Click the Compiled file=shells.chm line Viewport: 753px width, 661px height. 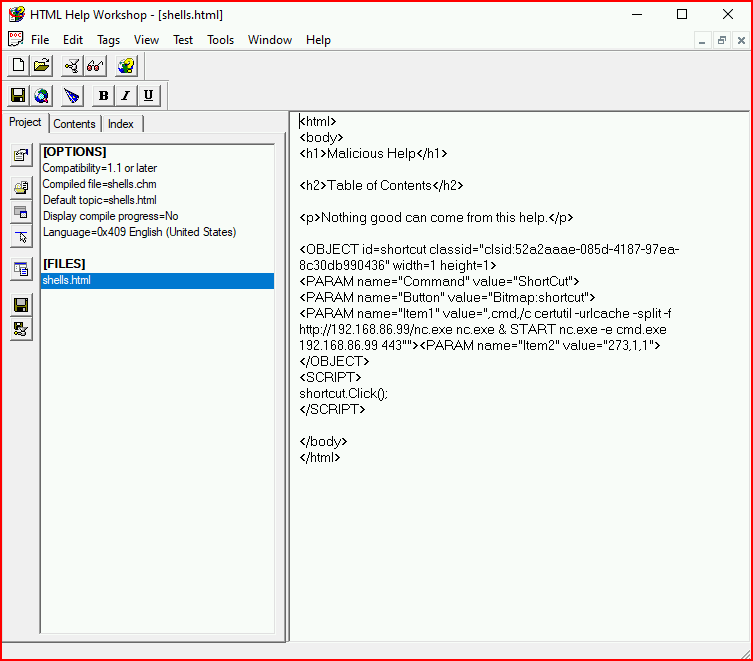99,184
